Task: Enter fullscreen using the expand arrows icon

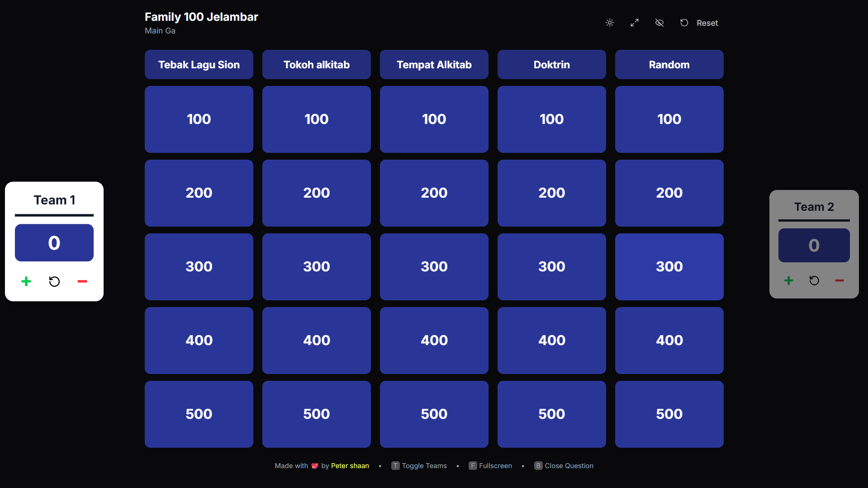Action: pyautogui.click(x=635, y=23)
